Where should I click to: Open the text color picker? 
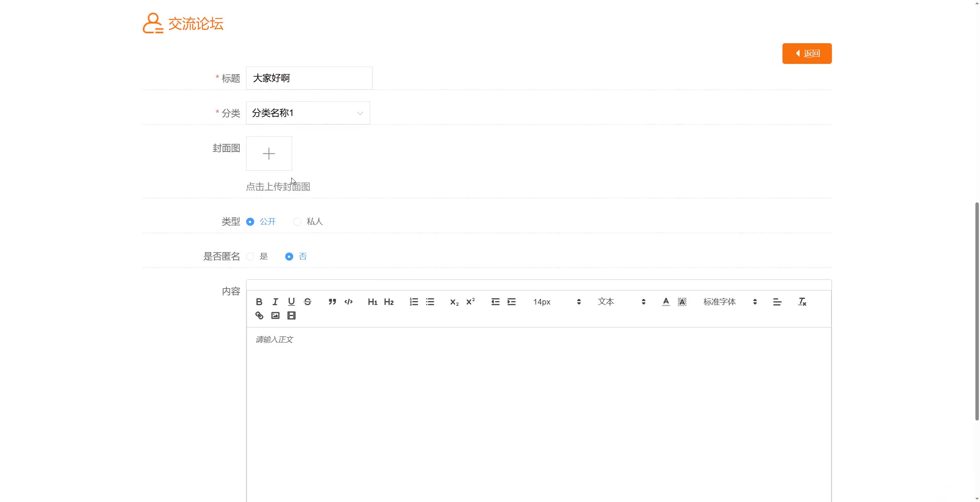click(666, 302)
